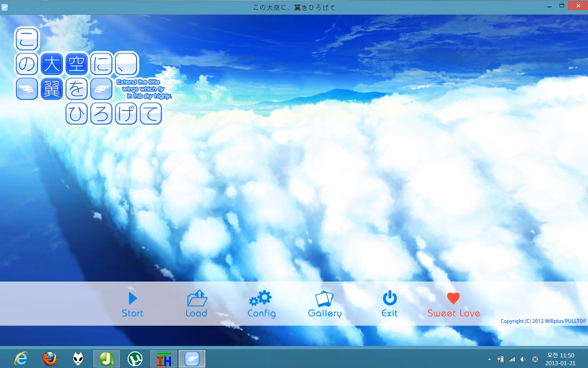Image resolution: width=588 pixels, height=368 pixels.
Task: Click the Exit power icon
Action: click(390, 298)
